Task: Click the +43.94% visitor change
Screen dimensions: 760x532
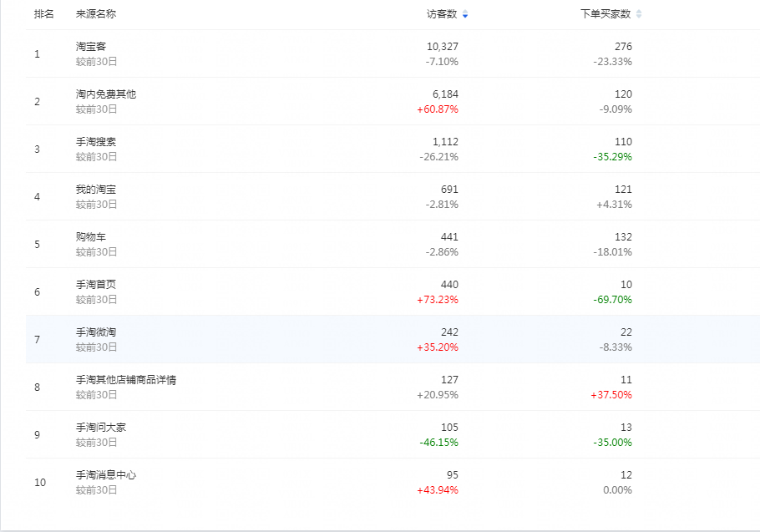Action: (x=438, y=490)
